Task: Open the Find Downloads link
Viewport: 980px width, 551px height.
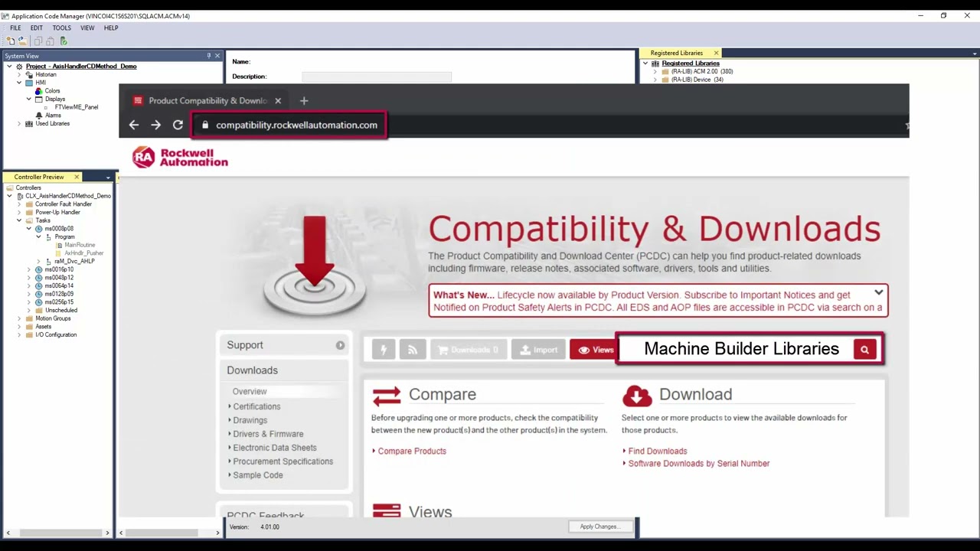Action: (x=658, y=451)
